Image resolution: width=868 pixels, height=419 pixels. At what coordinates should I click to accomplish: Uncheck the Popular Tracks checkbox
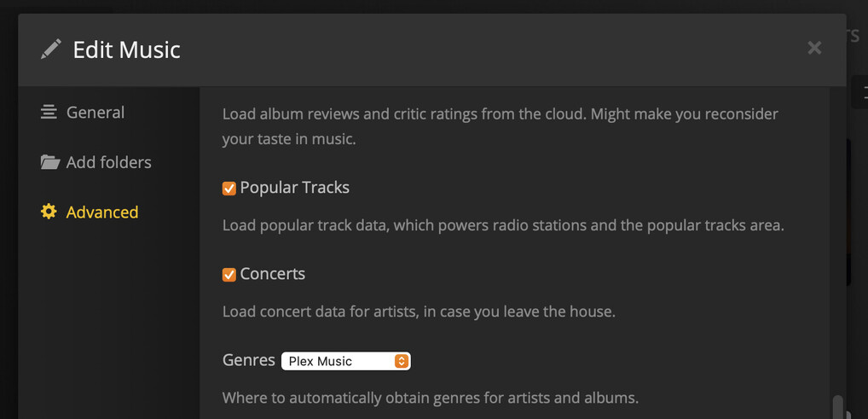(229, 189)
